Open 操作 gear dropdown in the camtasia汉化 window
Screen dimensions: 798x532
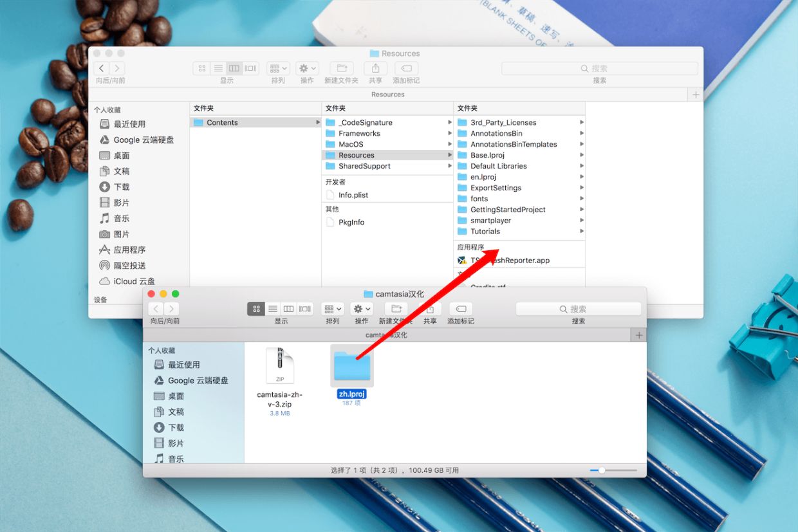tap(362, 309)
